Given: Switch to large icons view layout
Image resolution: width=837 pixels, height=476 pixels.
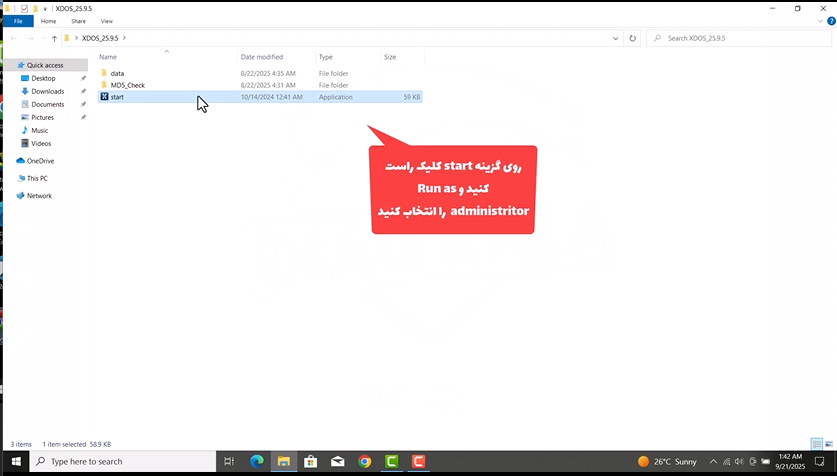Looking at the screenshot, I should [x=829, y=444].
